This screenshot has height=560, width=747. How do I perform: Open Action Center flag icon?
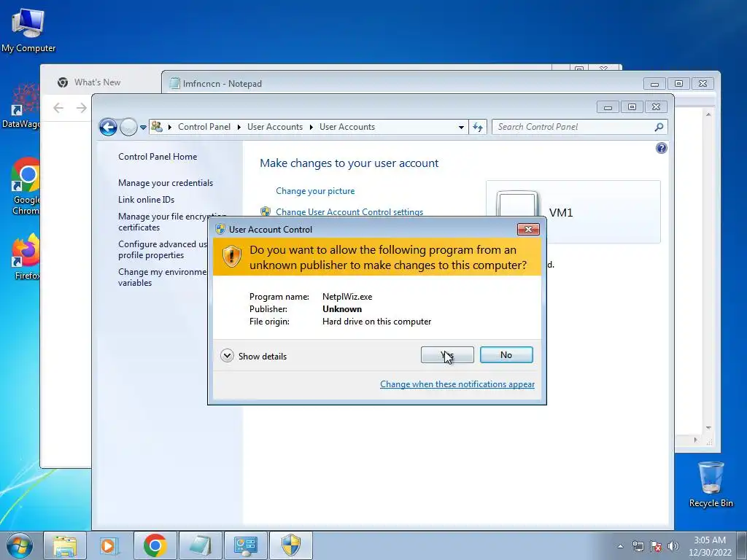point(656,546)
